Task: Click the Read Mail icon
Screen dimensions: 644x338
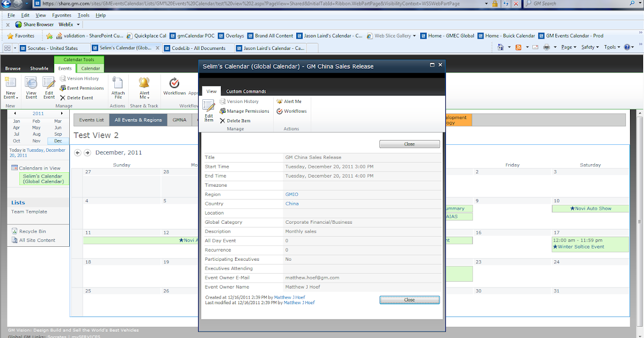Action: 535,47
